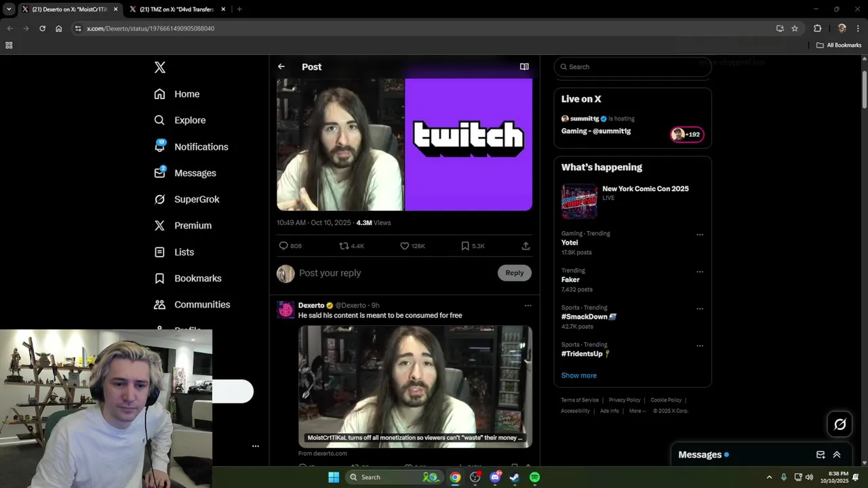The height and width of the screenshot is (488, 868).
Task: Click the Reply button
Action: [x=515, y=272]
